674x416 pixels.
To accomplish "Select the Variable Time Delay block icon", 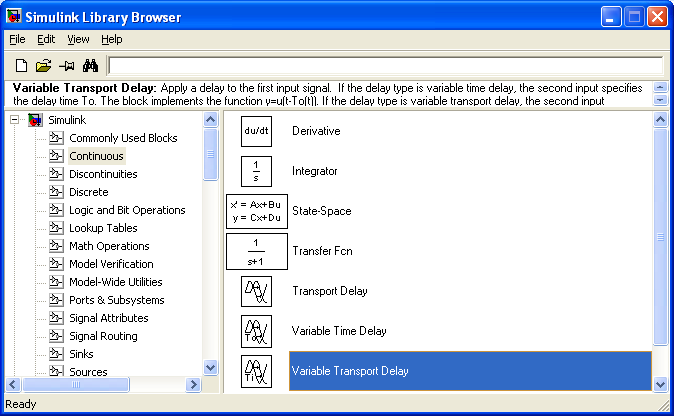I will point(256,331).
